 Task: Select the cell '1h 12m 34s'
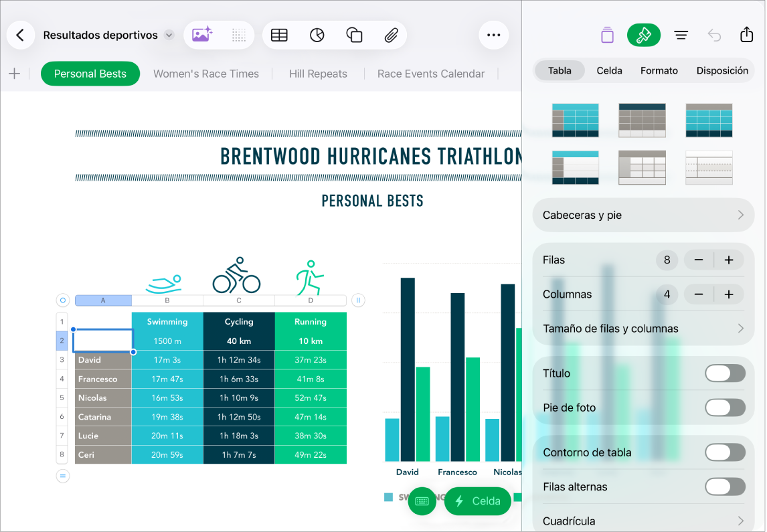click(x=239, y=360)
